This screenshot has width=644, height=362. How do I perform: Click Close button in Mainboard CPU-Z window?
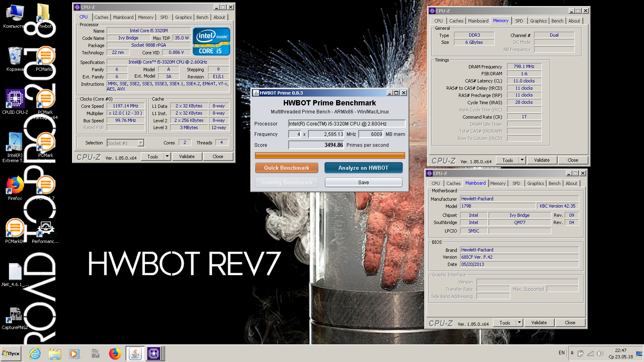pos(570,323)
